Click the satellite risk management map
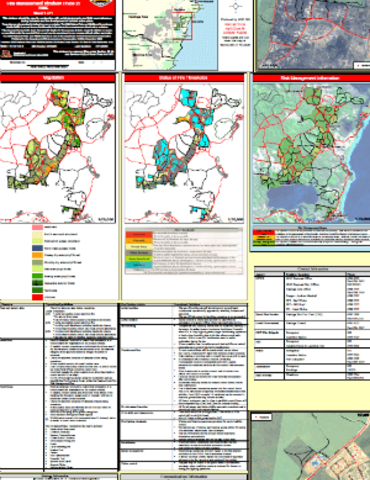The width and height of the screenshot is (370, 480). pyautogui.click(x=311, y=153)
